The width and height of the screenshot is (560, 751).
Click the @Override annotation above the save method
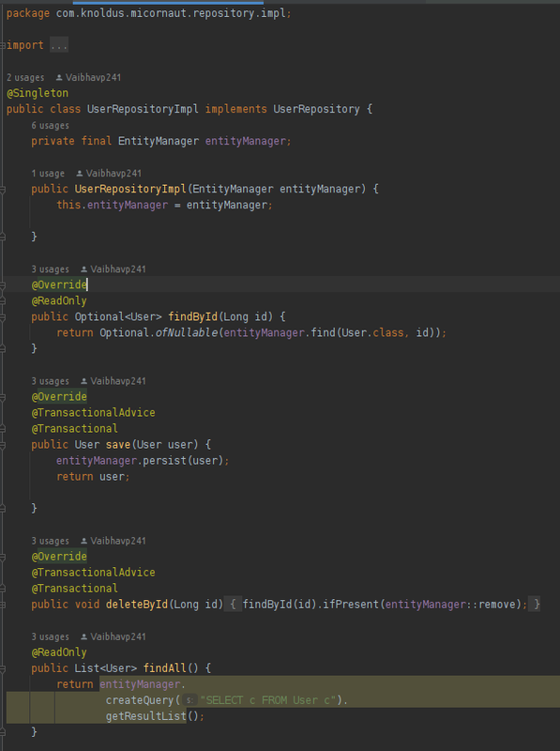tap(59, 397)
